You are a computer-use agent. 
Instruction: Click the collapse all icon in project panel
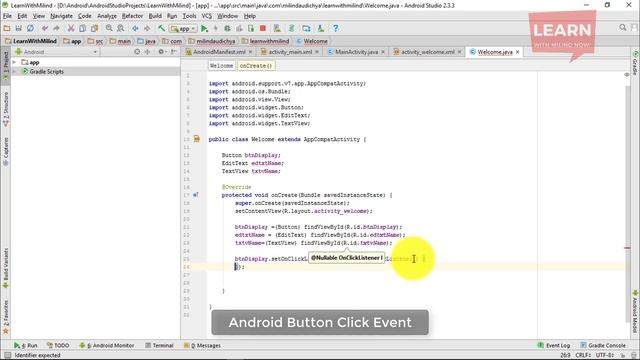tap(147, 52)
